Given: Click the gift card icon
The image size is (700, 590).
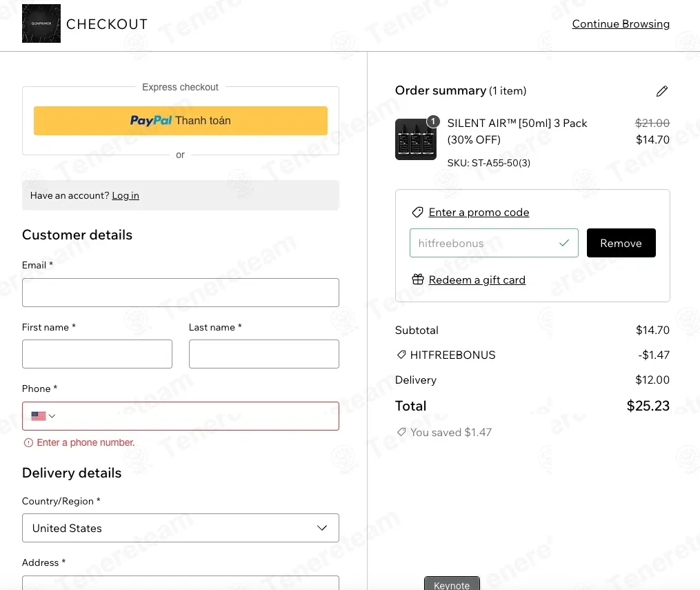Looking at the screenshot, I should tap(418, 279).
